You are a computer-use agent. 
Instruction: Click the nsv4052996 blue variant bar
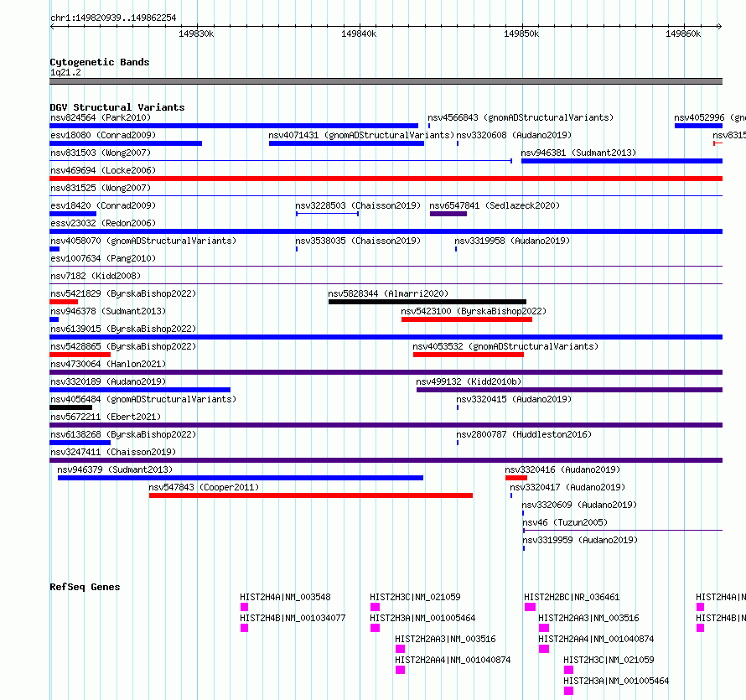tap(698, 126)
